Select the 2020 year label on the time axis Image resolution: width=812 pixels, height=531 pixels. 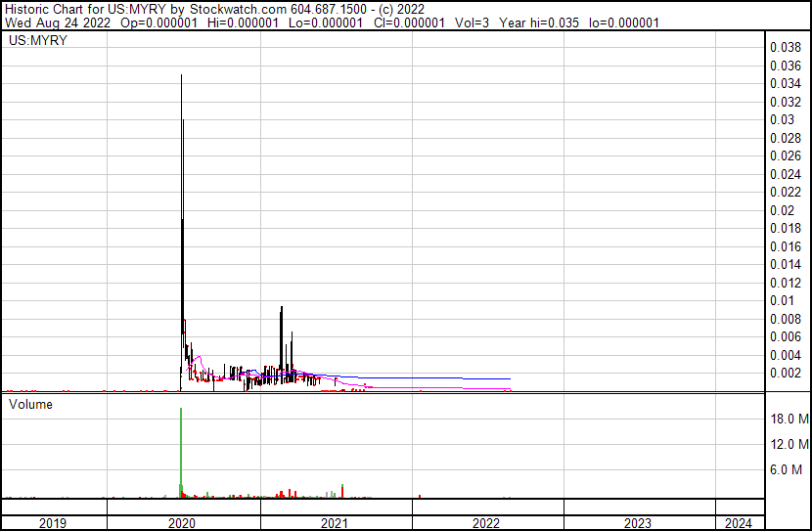(x=182, y=523)
